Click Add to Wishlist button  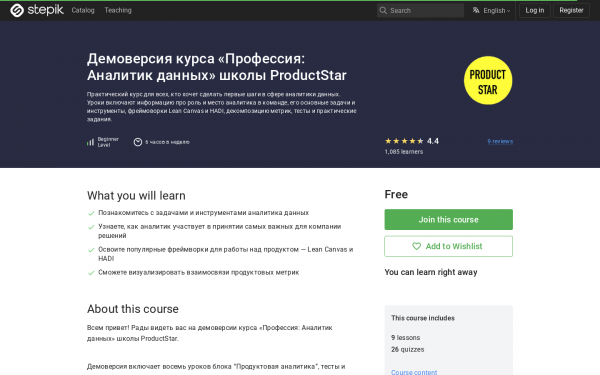448,246
